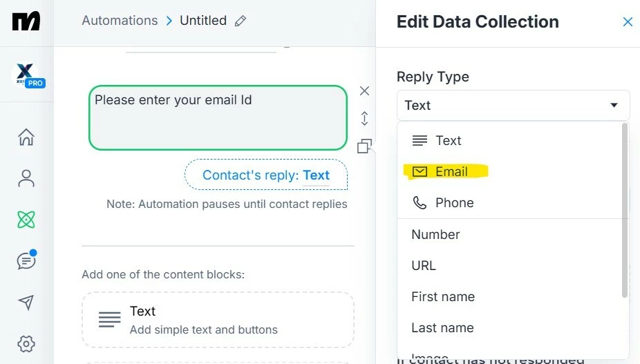Open the Contacts person icon
640x364 pixels.
26,178
